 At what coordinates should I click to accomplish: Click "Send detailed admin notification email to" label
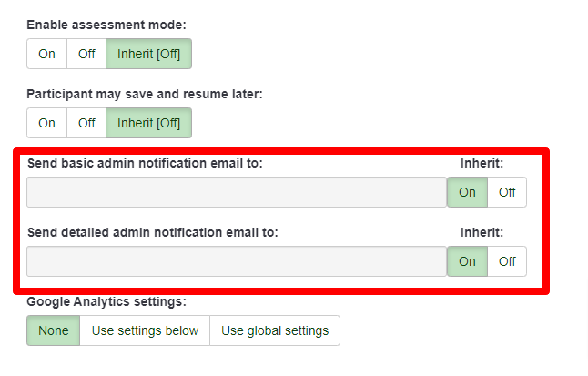point(152,232)
